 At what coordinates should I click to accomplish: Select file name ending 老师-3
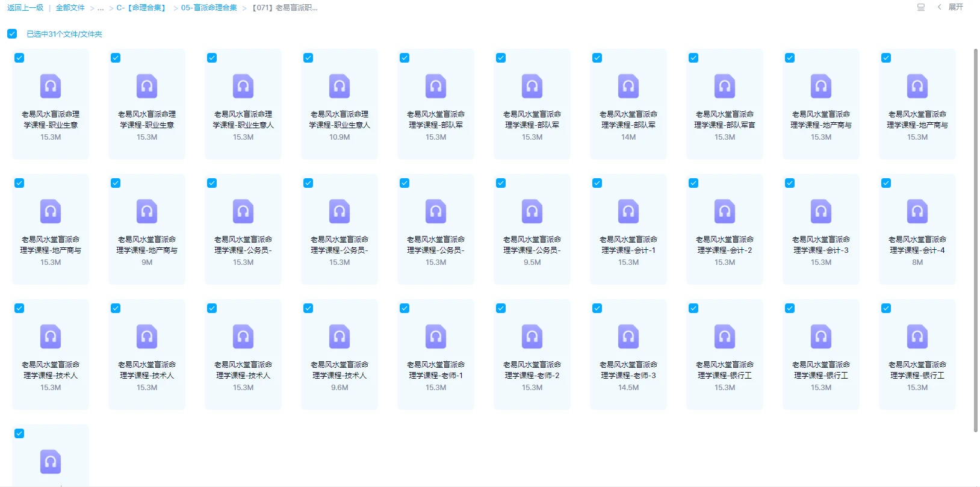628,370
